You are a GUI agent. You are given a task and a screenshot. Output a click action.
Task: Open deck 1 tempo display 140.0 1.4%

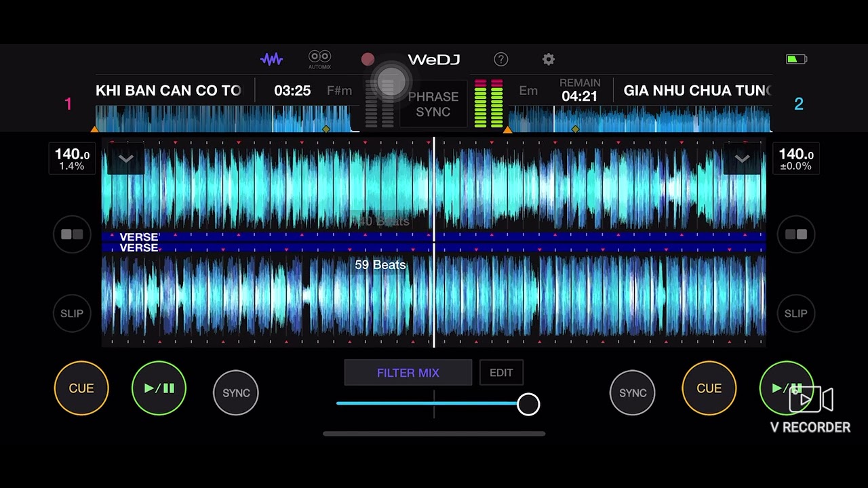pyautogui.click(x=72, y=159)
